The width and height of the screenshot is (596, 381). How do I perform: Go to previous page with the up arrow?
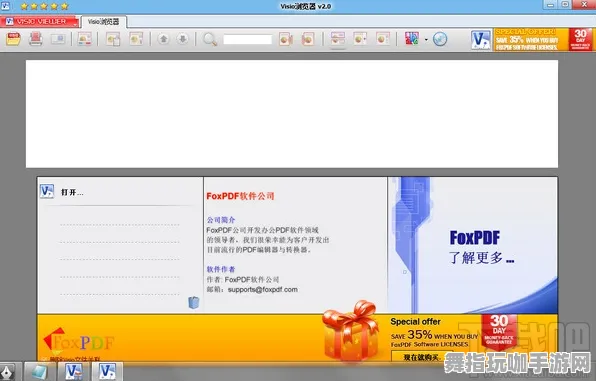click(163, 39)
